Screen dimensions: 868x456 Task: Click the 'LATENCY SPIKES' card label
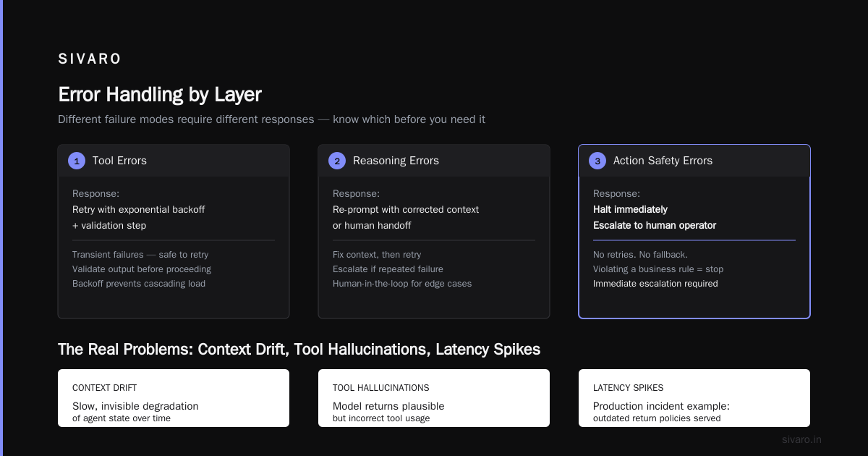[629, 388]
